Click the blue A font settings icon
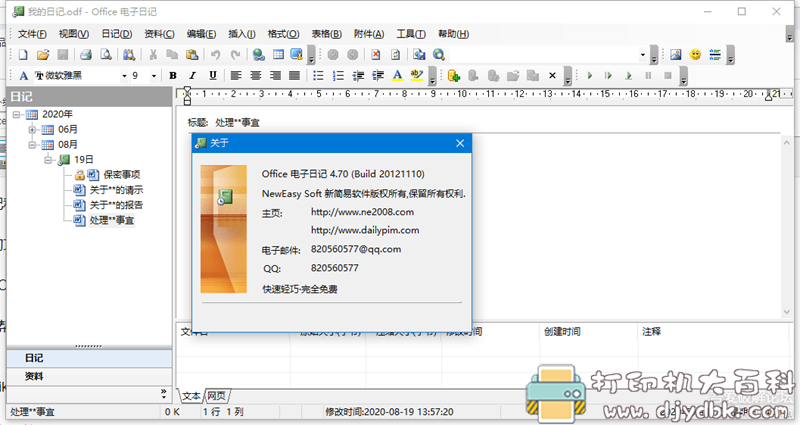 [23, 76]
